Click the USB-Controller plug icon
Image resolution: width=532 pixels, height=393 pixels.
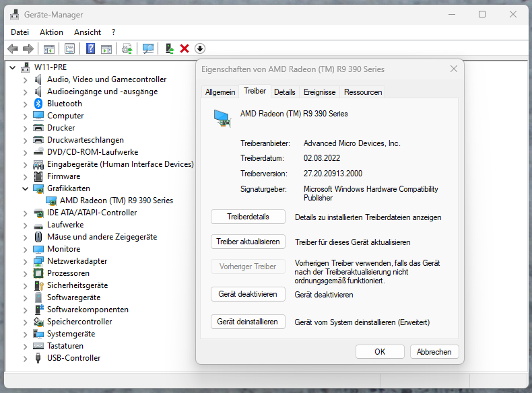(38, 358)
